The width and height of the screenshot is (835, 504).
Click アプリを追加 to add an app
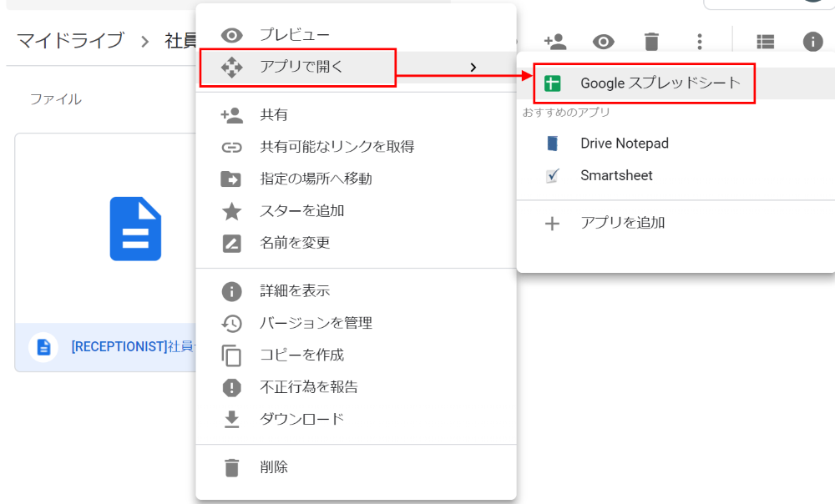coord(622,223)
